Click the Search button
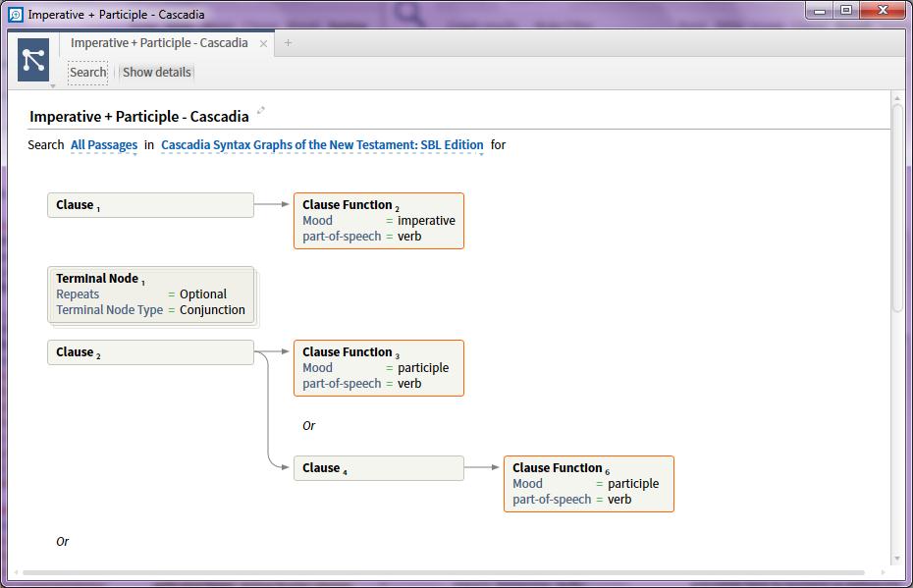Screen dimensions: 913x588 pyautogui.click(x=87, y=72)
